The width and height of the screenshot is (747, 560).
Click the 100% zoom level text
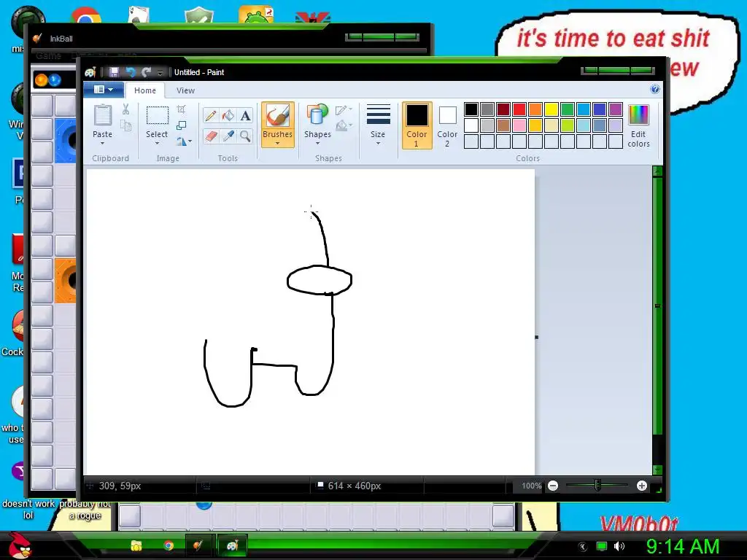click(x=532, y=486)
